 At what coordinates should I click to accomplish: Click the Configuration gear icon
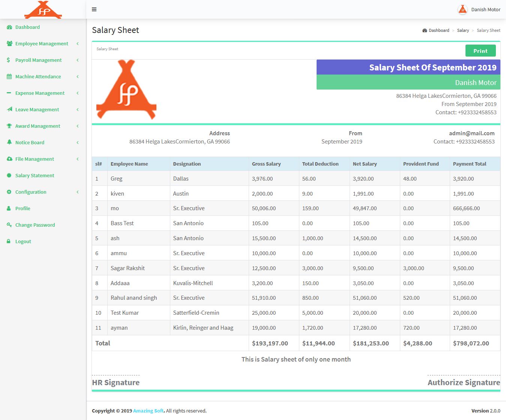(9, 192)
